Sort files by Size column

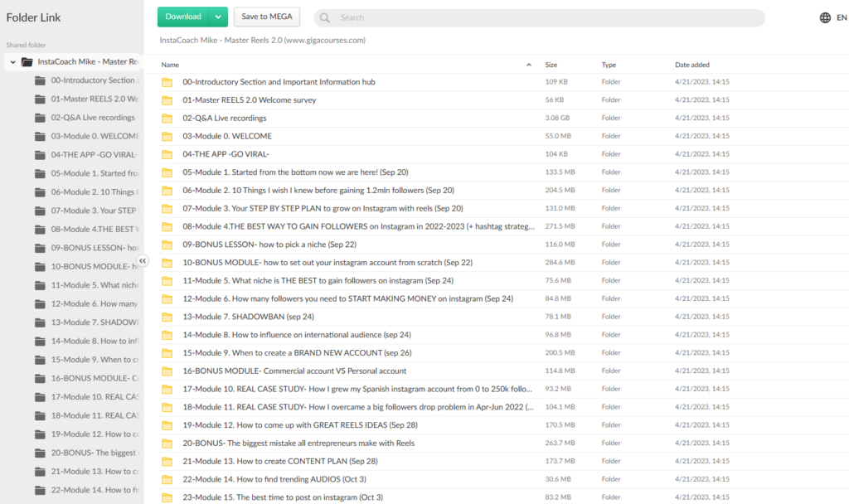[551, 65]
